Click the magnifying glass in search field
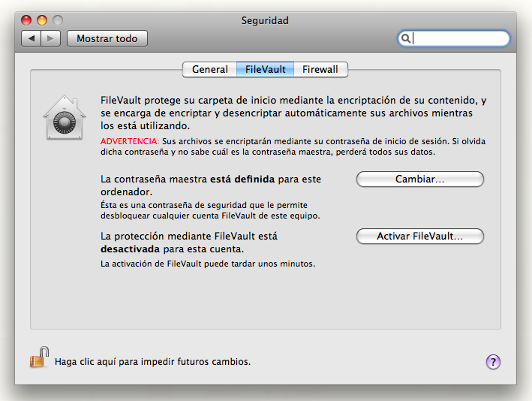Image resolution: width=532 pixels, height=401 pixels. 405,38
